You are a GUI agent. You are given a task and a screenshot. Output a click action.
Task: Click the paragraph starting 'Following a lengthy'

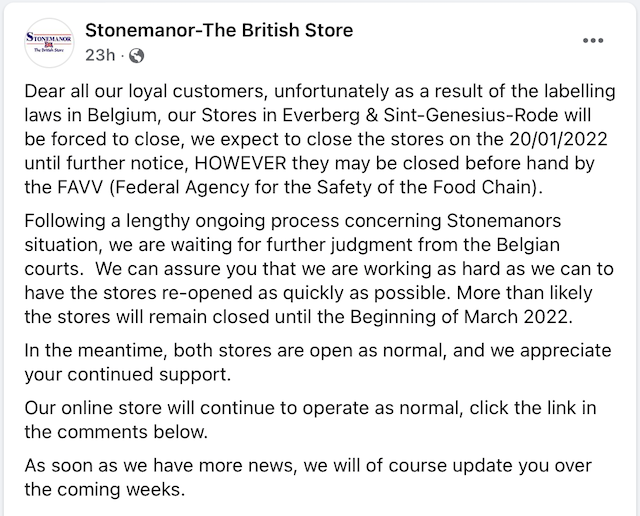click(x=319, y=269)
